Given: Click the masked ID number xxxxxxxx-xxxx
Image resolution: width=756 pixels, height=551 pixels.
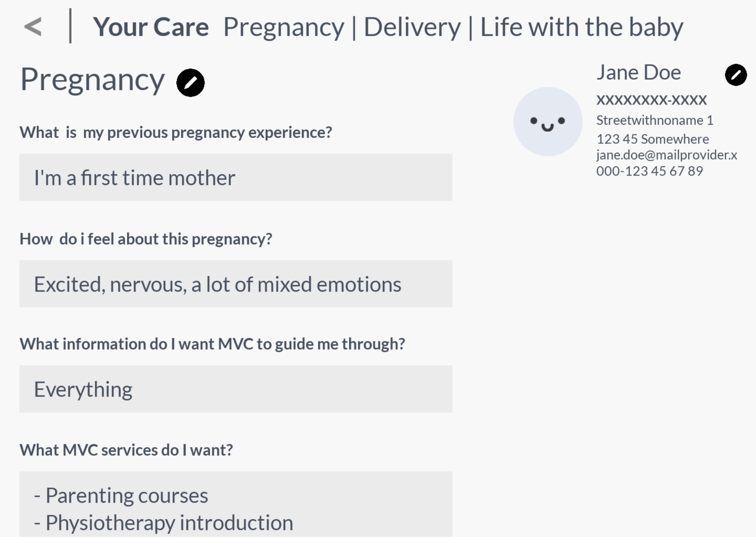Looking at the screenshot, I should tap(652, 100).
